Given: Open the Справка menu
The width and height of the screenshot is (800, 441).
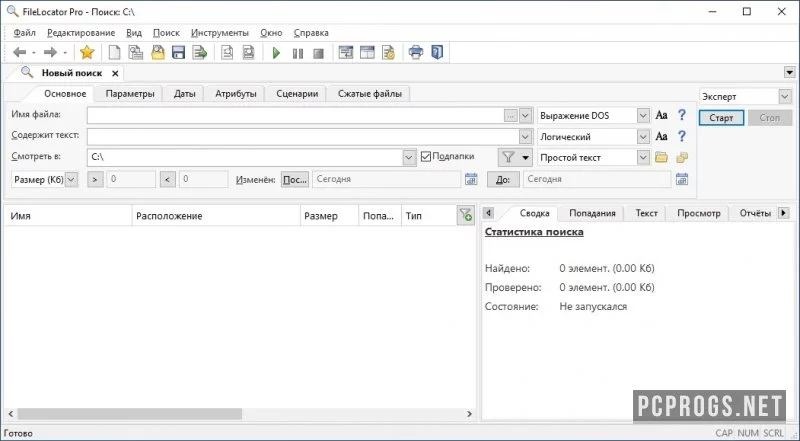Looking at the screenshot, I should pyautogui.click(x=311, y=33).
